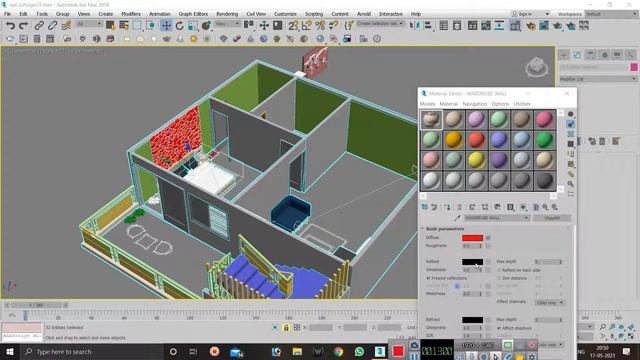The image size is (640, 360).
Task: Click the Select and Place tool
Action: (207, 26)
